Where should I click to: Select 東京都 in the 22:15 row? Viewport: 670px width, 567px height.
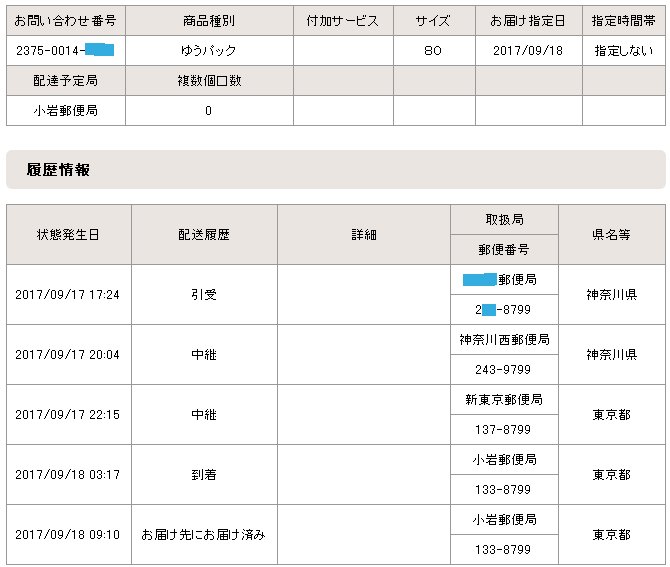coord(612,414)
